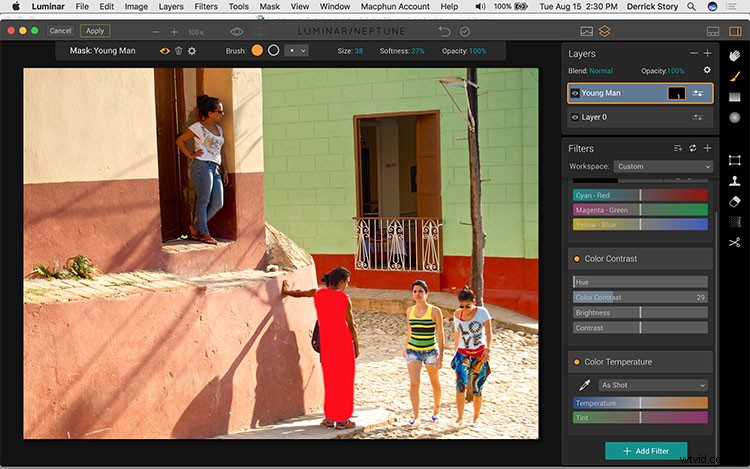Click the Young Man layer mask thumbnail
This screenshot has width=750, height=469.
676,93
